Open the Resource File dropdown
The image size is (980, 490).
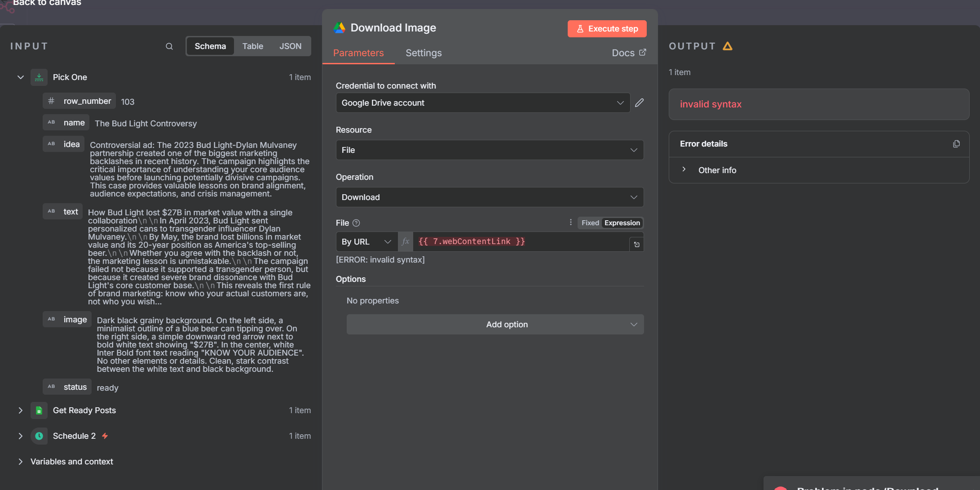tap(490, 150)
